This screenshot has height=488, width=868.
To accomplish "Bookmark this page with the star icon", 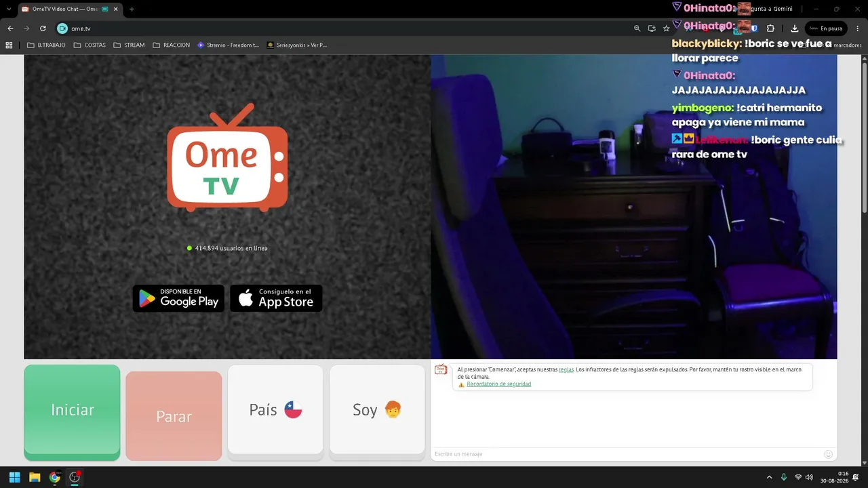I will pos(667,28).
